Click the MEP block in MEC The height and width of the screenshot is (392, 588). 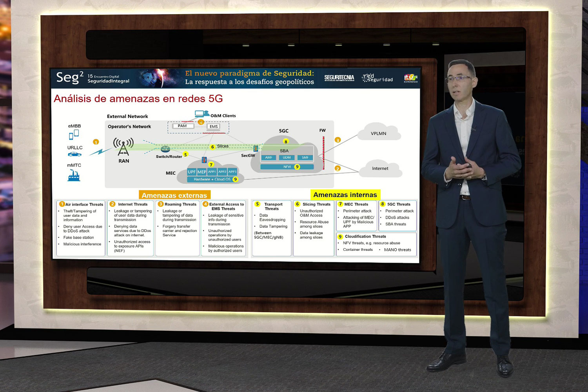pos(202,172)
